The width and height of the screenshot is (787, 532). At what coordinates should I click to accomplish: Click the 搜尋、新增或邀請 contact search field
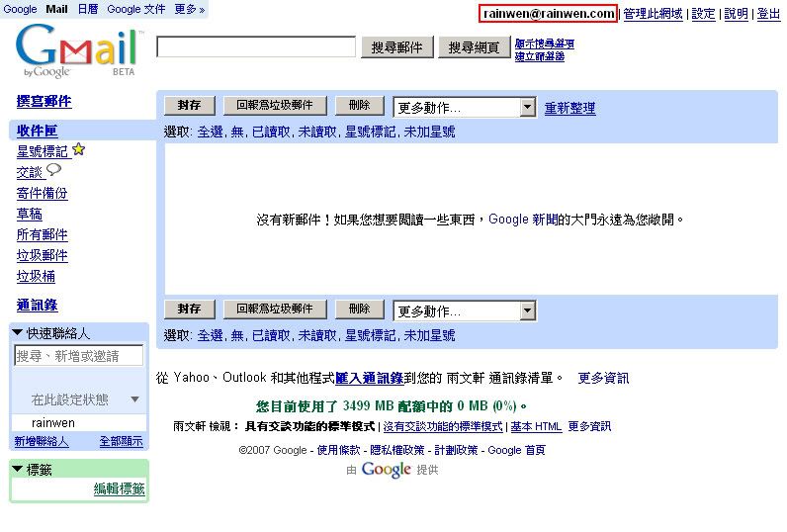pos(78,356)
